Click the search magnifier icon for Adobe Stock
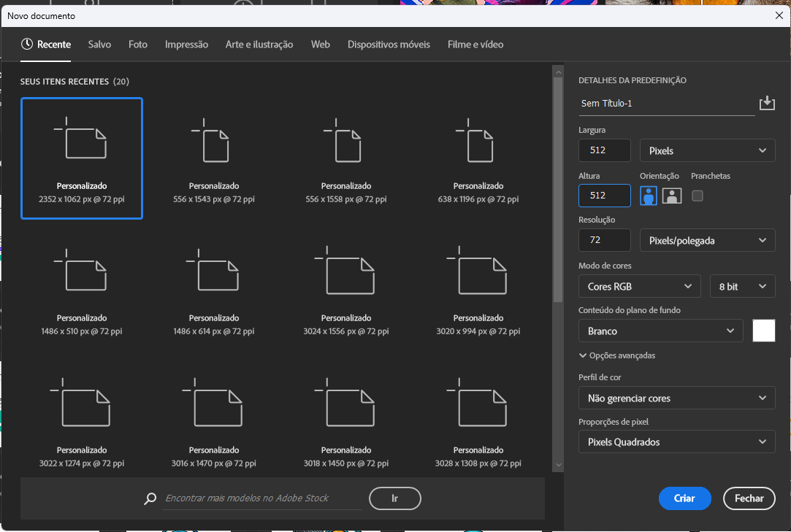 [x=150, y=498]
